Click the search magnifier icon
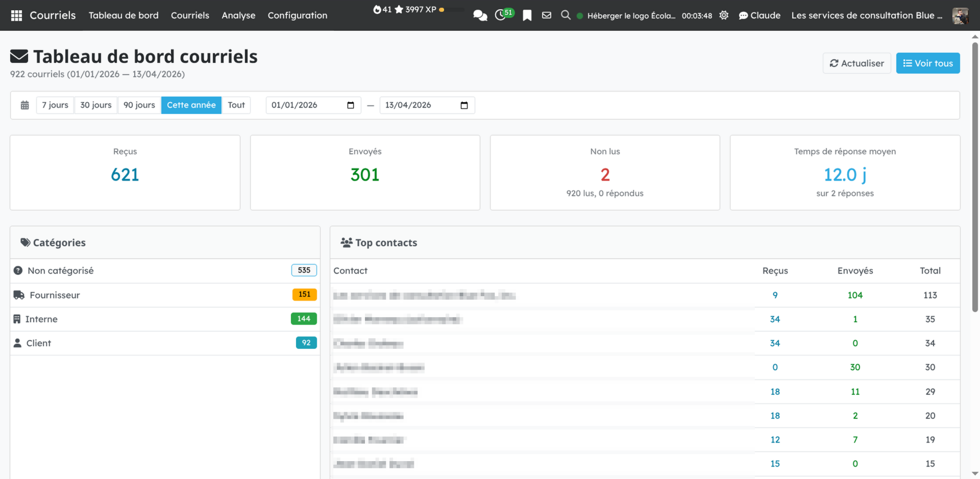 coord(566,15)
